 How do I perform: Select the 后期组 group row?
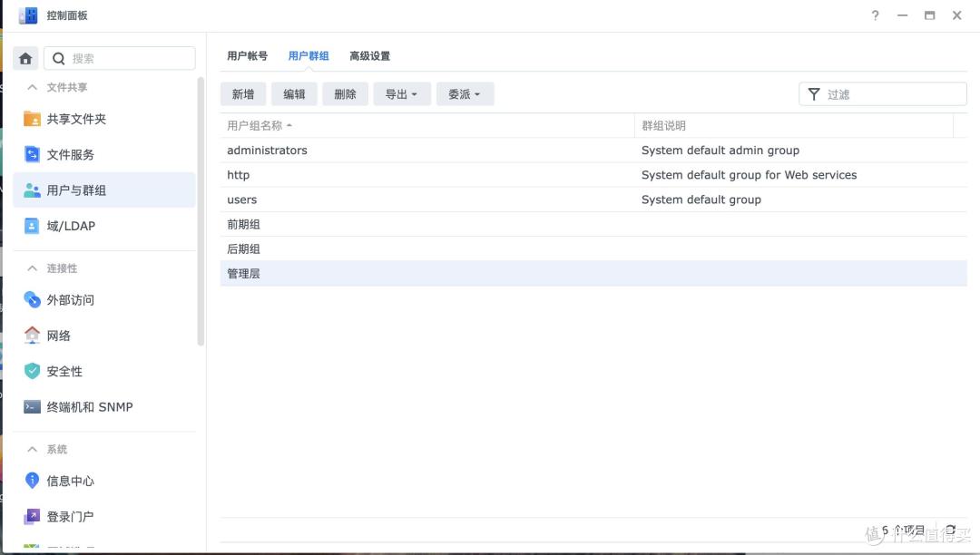[x=593, y=248]
